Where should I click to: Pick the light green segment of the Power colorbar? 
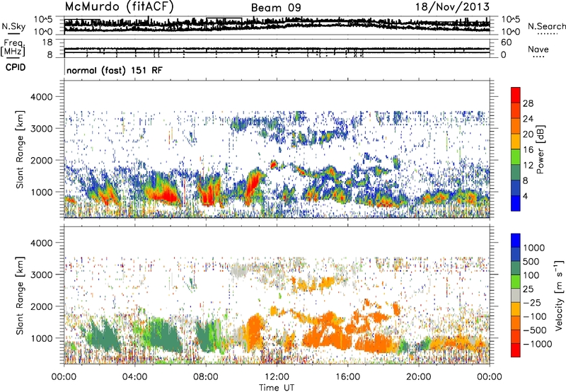tap(516, 157)
